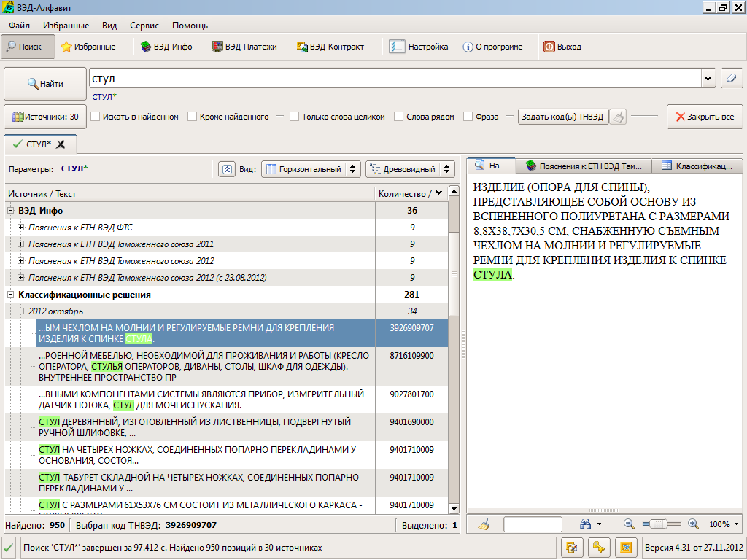Collapse the ВЭД-Инфо tree group
This screenshot has width=747, height=560.
click(10, 211)
